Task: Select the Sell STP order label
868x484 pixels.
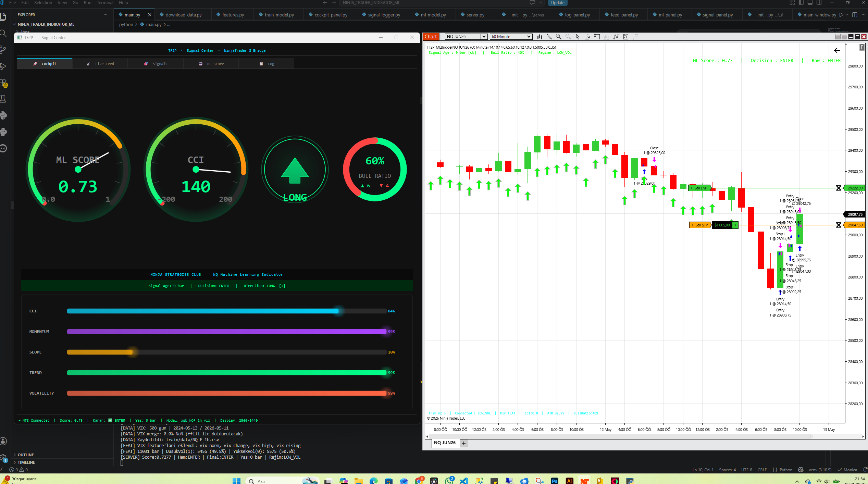Action: click(700, 225)
